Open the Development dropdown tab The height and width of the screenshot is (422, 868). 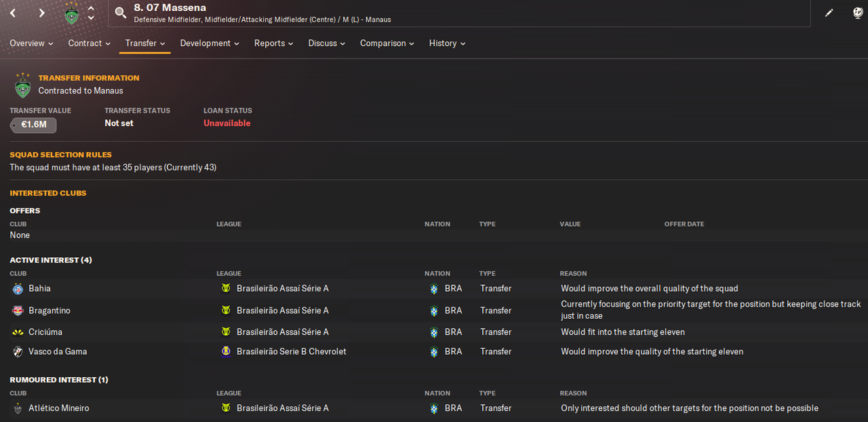point(210,43)
